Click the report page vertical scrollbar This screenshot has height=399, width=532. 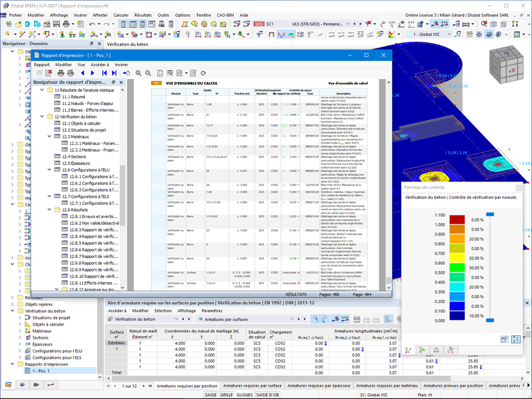tap(389, 185)
